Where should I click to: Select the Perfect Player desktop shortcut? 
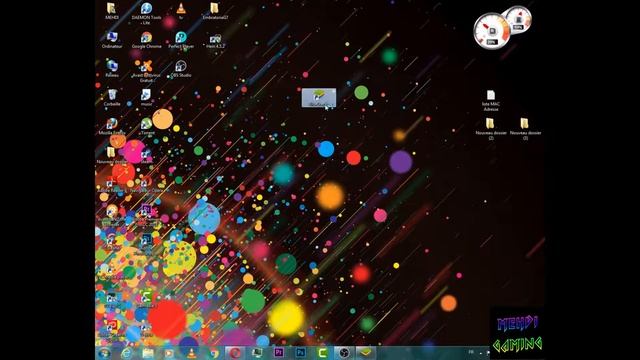coord(181,40)
